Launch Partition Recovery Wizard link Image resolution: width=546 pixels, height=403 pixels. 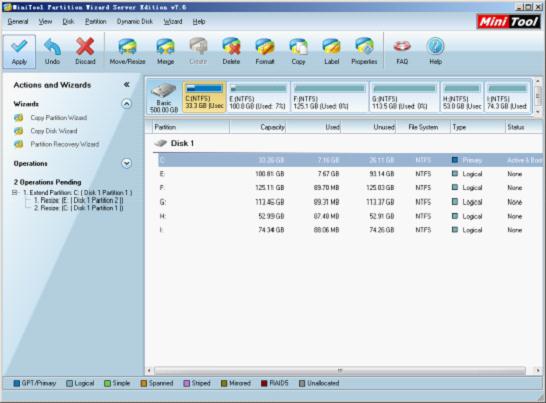[x=65, y=144]
